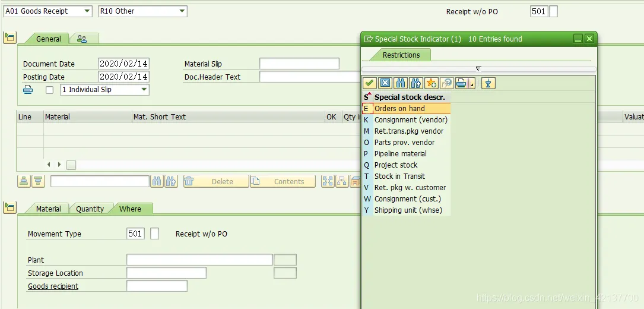Screen dimensions: 644x309
Task: Switch to the Quantity tab
Action: tap(90, 209)
